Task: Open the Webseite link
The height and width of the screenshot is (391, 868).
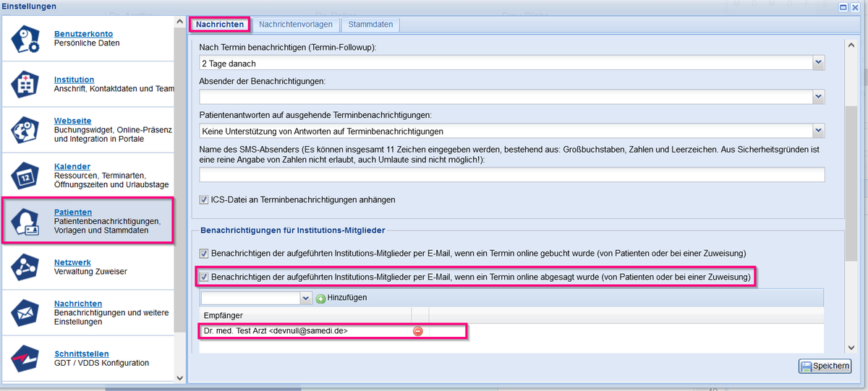Action: pyautogui.click(x=72, y=121)
